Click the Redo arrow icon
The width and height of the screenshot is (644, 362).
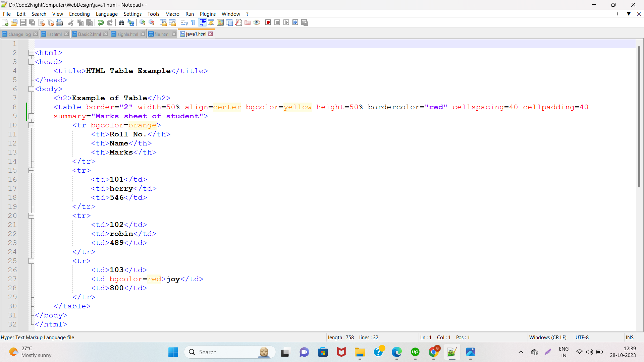110,22
